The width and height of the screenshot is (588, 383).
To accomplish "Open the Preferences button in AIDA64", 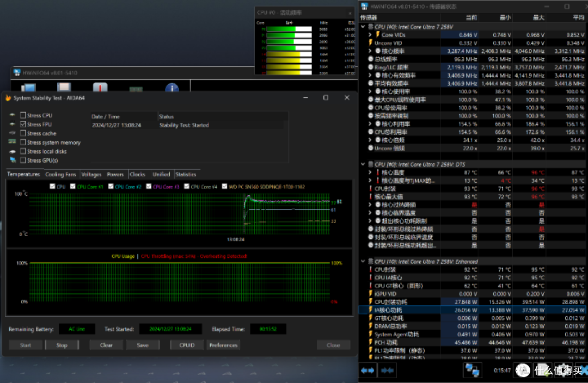I will (223, 345).
